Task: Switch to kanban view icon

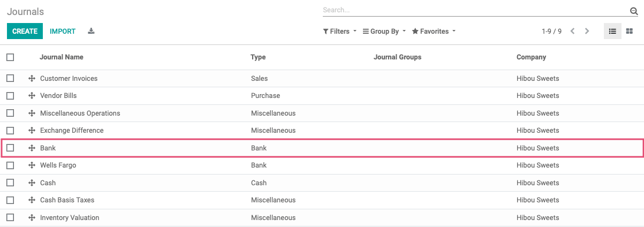Action: tap(630, 31)
